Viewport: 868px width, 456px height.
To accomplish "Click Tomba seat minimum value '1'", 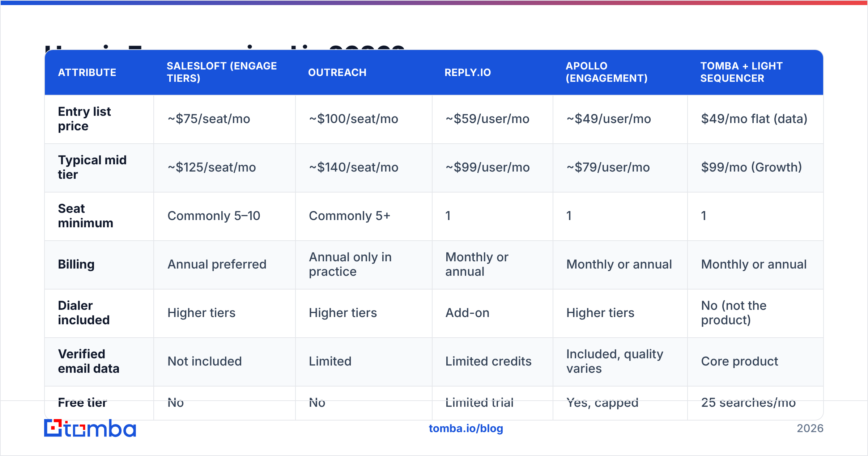I will tap(704, 216).
